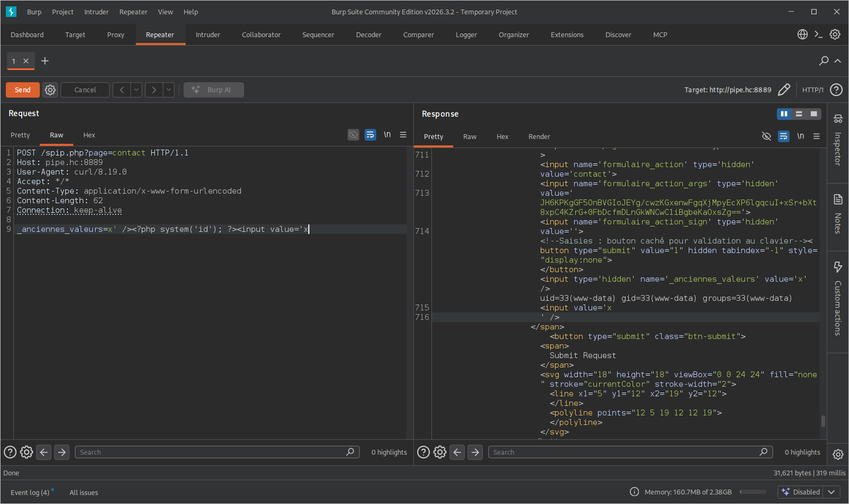This screenshot has width=849, height=504.
Task: Send the request
Action: pos(23,90)
